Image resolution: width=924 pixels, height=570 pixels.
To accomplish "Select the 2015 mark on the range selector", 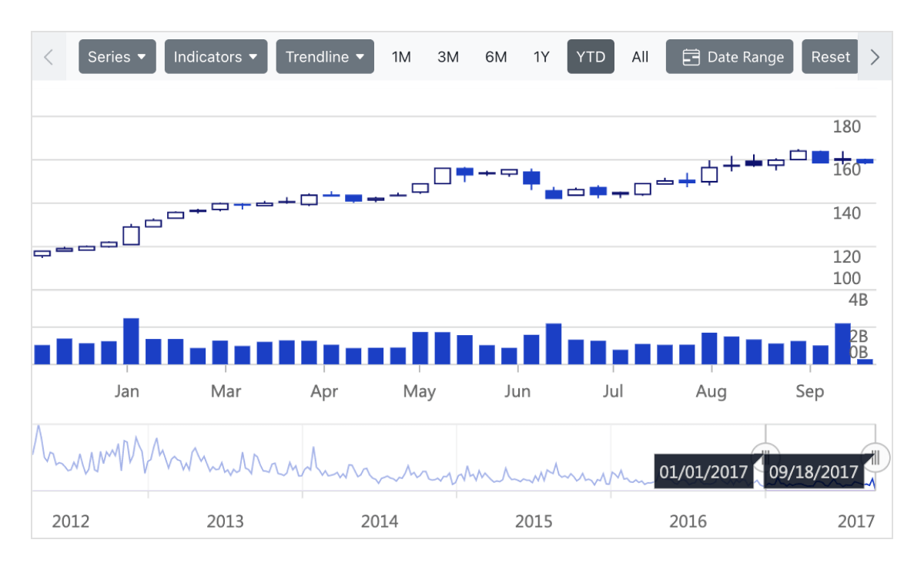I will point(534,521).
